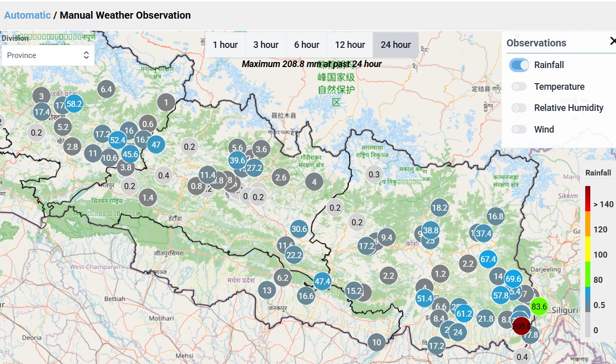Click the 6.4 rainfall station marker

(106, 89)
